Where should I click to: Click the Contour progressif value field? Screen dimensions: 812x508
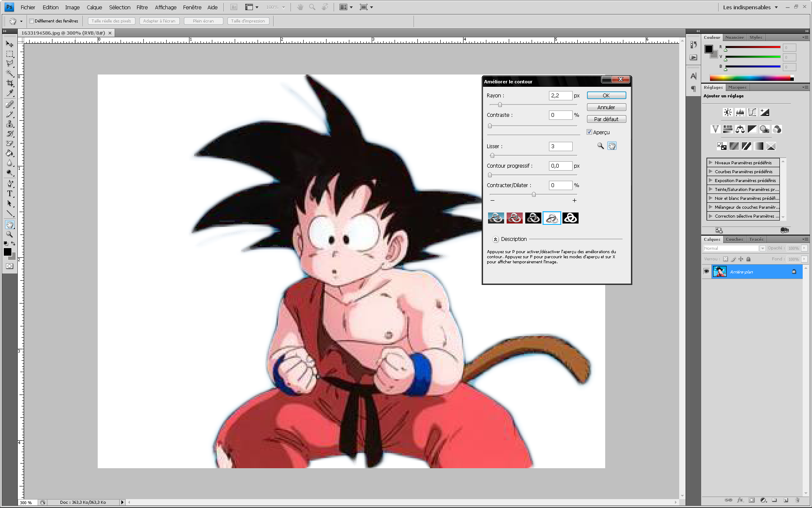coord(560,166)
